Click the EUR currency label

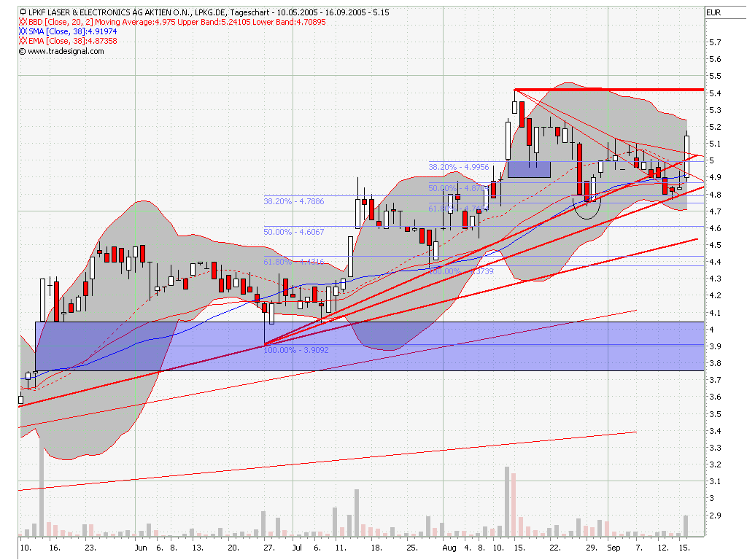(713, 13)
